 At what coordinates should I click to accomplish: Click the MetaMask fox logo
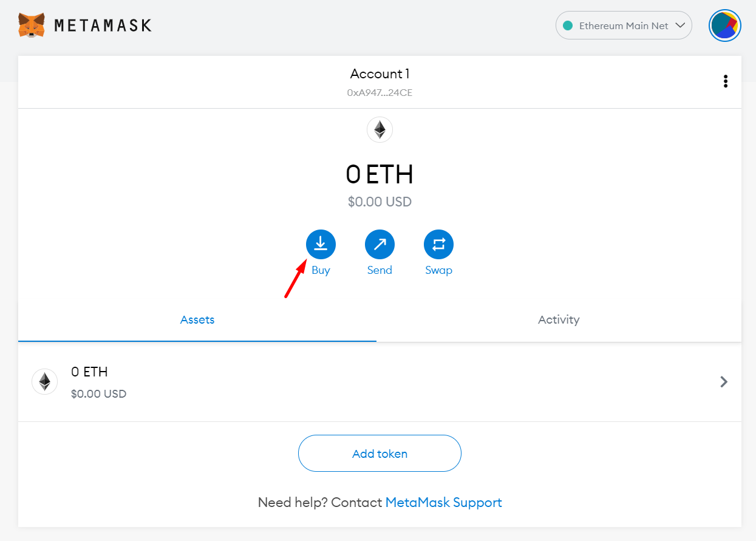(32, 26)
